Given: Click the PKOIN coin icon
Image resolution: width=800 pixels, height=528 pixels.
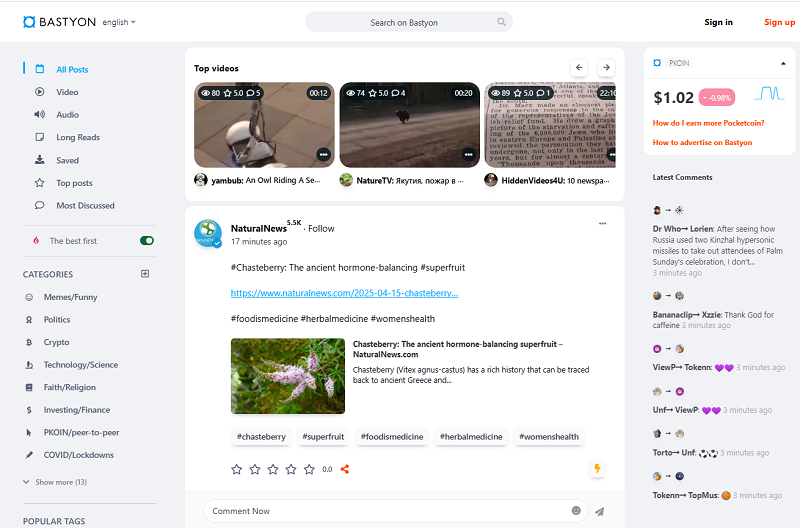Looking at the screenshot, I should tap(657, 63).
